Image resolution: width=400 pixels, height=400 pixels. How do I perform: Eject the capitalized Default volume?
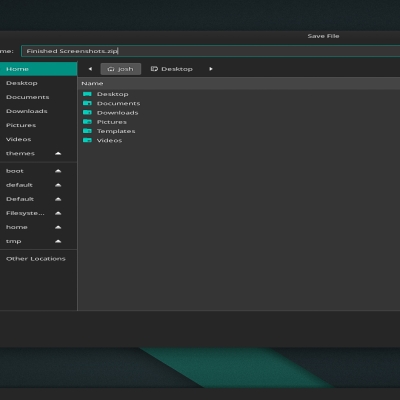[x=58, y=199]
